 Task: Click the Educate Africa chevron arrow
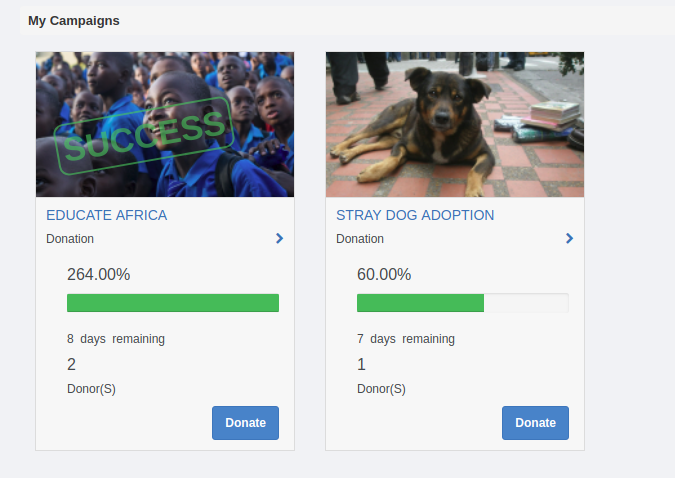pos(279,238)
